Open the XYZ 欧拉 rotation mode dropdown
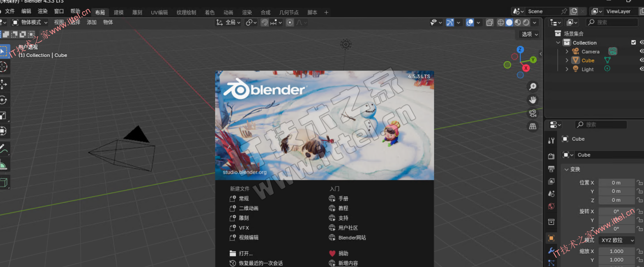The height and width of the screenshot is (267, 644). click(617, 240)
